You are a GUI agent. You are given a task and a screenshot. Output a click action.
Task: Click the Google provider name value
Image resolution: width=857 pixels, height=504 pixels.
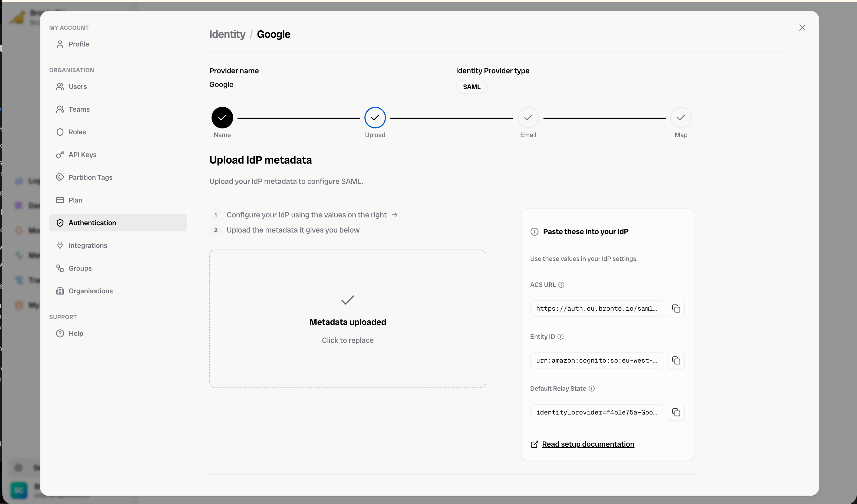click(221, 85)
